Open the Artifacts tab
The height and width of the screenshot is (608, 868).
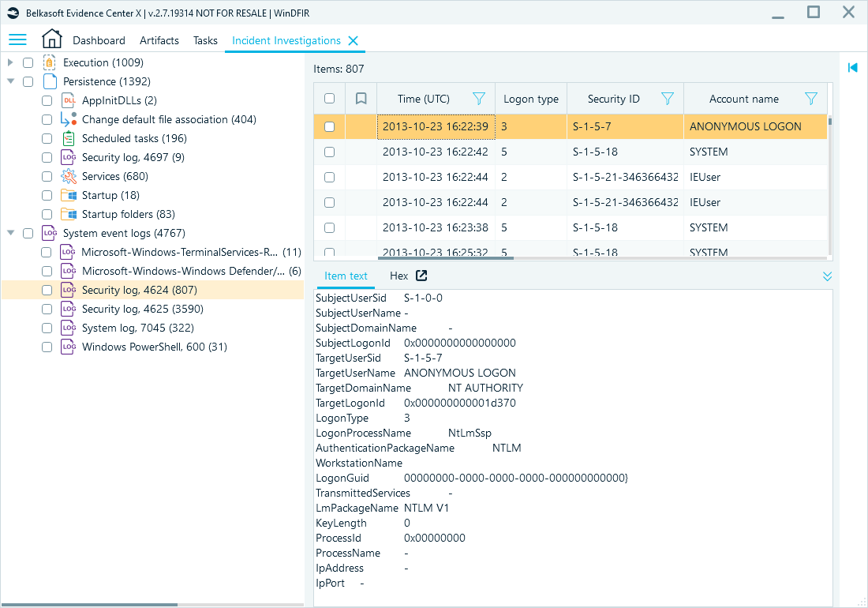159,40
